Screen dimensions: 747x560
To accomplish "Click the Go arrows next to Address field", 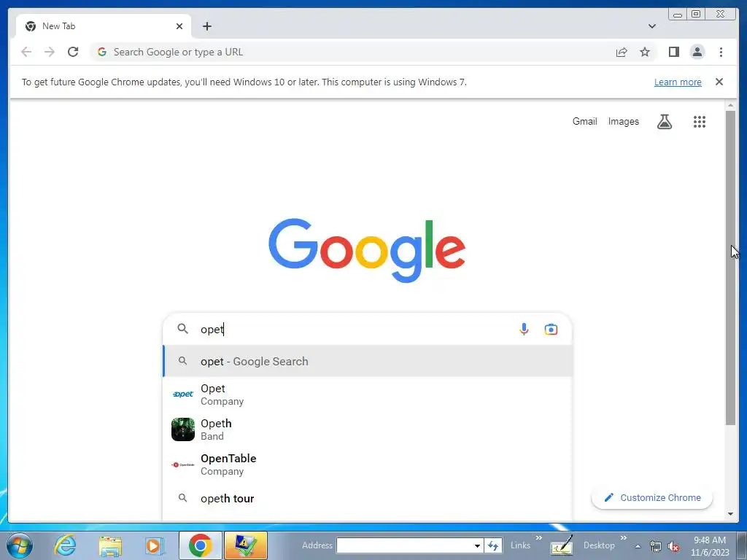I will point(493,545).
